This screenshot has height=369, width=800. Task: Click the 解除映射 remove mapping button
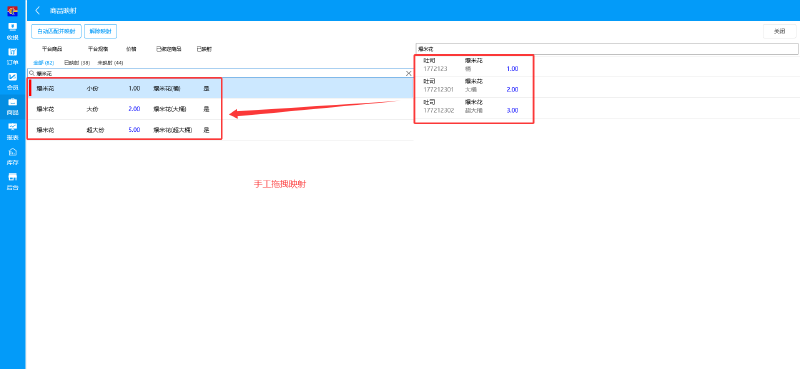pos(101,31)
